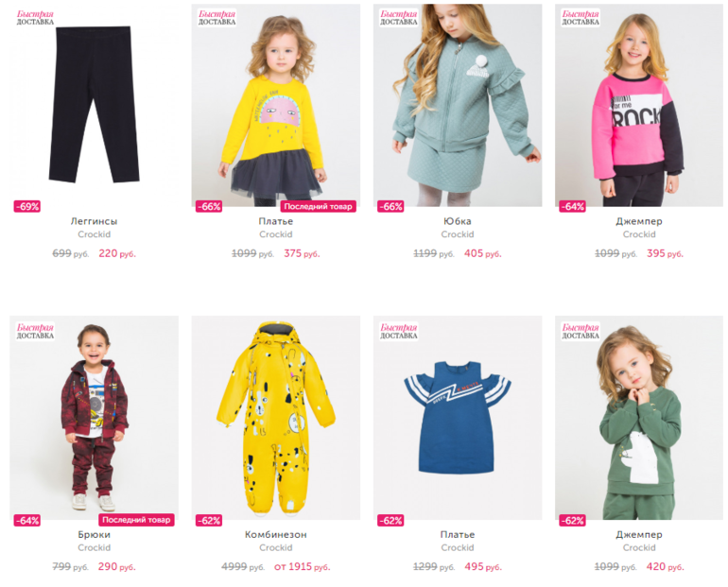The height and width of the screenshot is (587, 728).
Task: Click the -69% discount badge on Леггинсы
Action: click(x=27, y=206)
